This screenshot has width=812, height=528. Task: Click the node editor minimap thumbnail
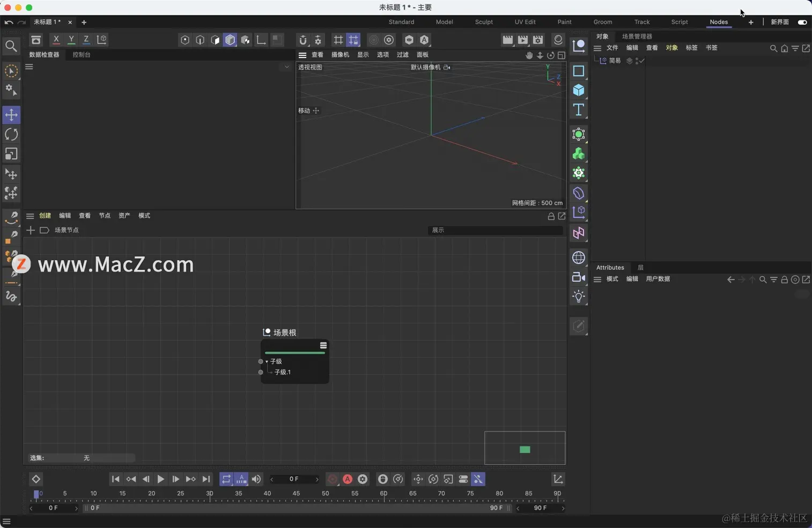coord(525,448)
